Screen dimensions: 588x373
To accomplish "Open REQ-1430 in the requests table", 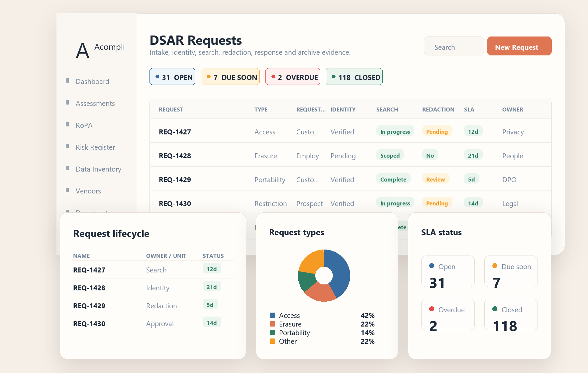I will (175, 204).
